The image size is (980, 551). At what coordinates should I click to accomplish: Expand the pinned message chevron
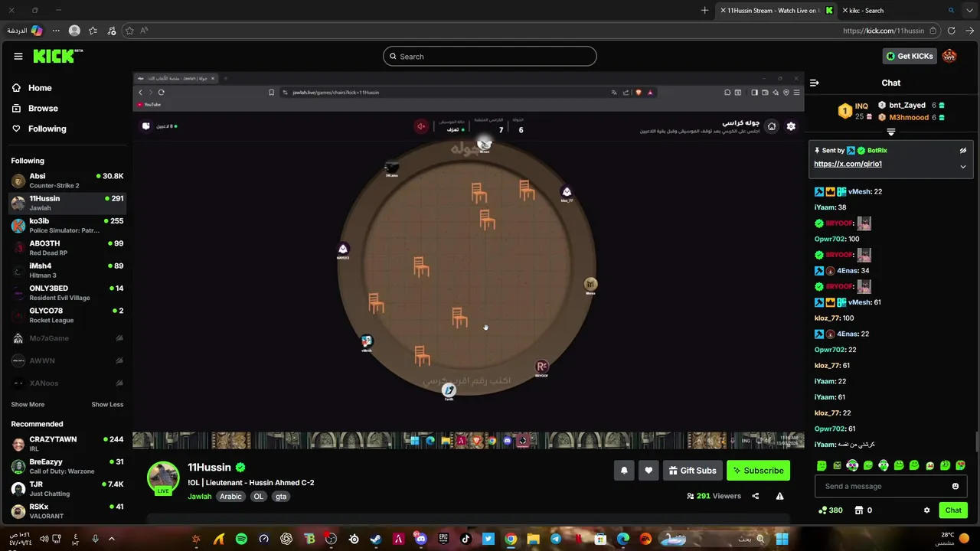(963, 166)
